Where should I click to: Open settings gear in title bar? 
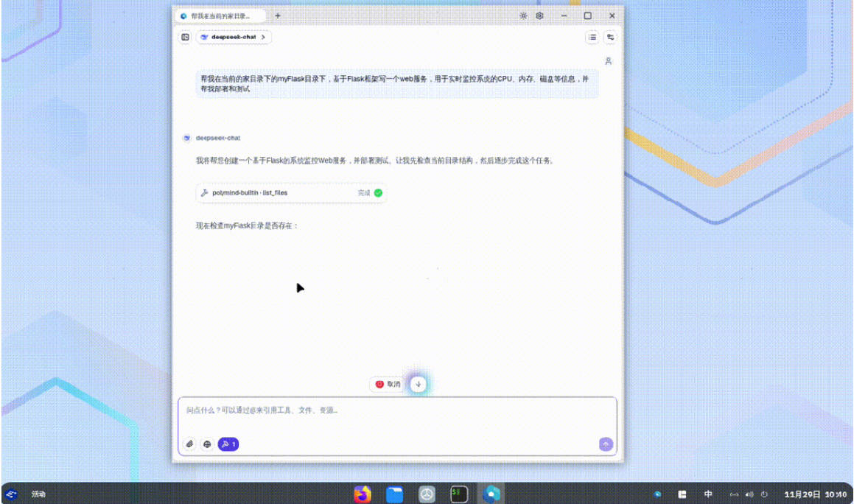540,15
